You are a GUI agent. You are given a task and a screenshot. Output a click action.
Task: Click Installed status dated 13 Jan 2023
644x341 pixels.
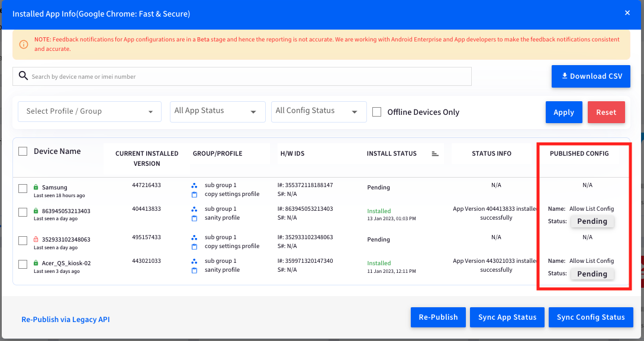point(379,211)
